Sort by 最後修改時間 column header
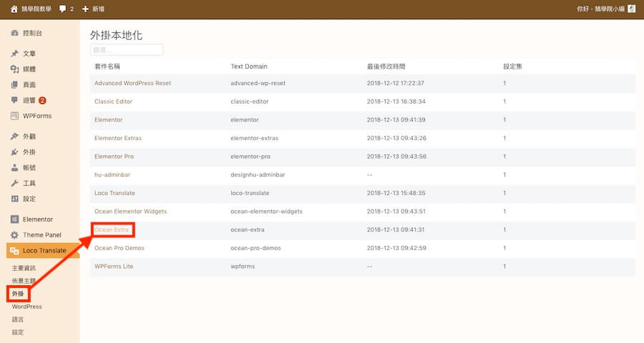This screenshot has width=644, height=343. pyautogui.click(x=386, y=66)
